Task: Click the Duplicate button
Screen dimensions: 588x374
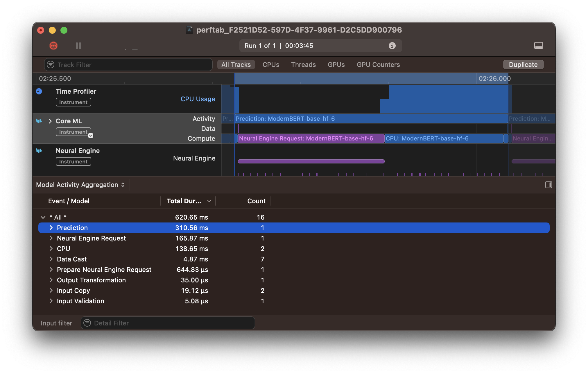Action: coord(523,65)
